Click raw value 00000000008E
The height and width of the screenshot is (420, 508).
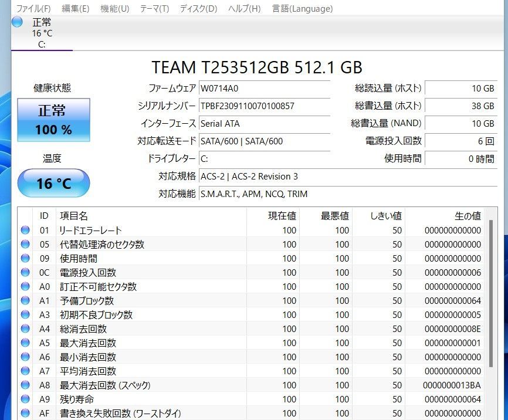(x=453, y=329)
